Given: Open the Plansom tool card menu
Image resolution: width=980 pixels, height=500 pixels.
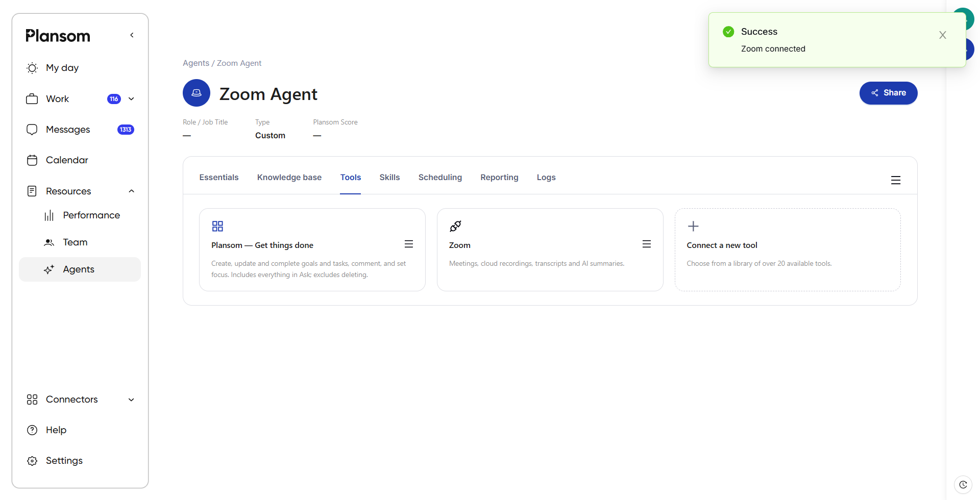Looking at the screenshot, I should click(409, 244).
